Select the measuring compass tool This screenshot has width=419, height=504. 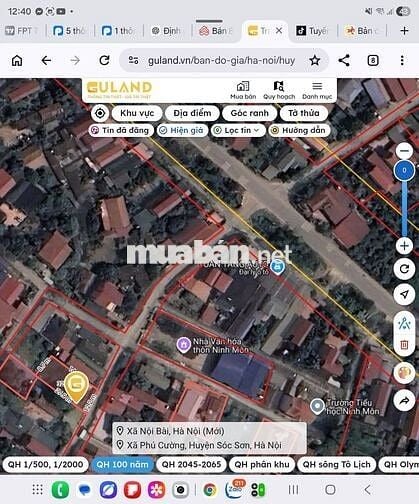point(404,323)
